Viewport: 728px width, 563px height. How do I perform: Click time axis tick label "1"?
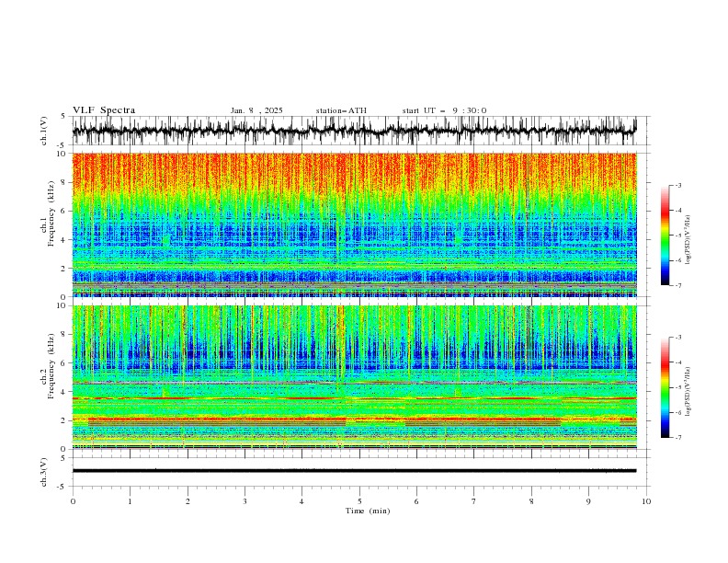tap(130, 501)
